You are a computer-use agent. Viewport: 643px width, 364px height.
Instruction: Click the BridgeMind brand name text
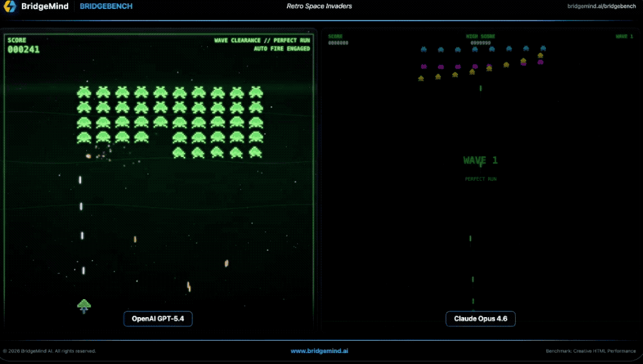pos(45,6)
